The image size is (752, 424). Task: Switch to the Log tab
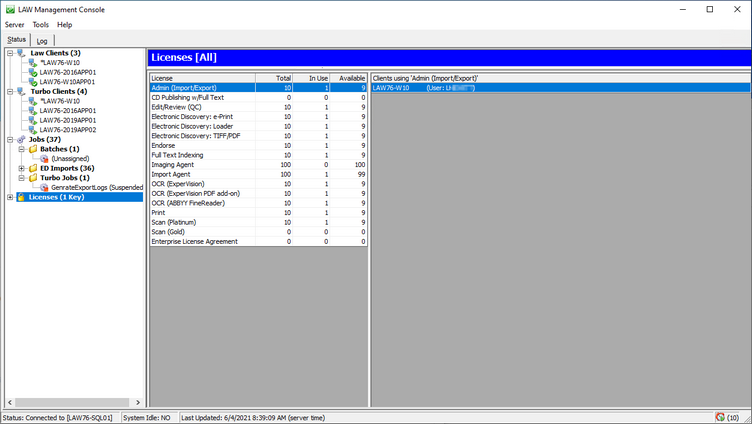point(43,40)
